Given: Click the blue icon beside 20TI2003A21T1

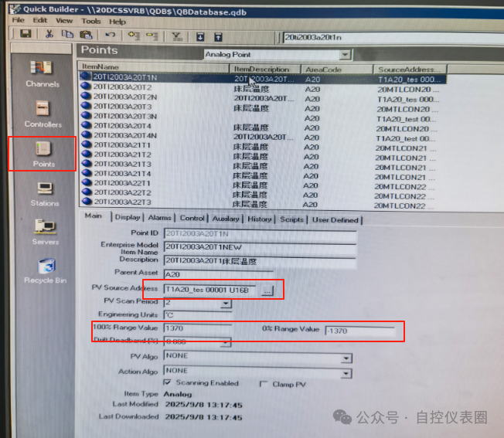Looking at the screenshot, I should (86, 144).
